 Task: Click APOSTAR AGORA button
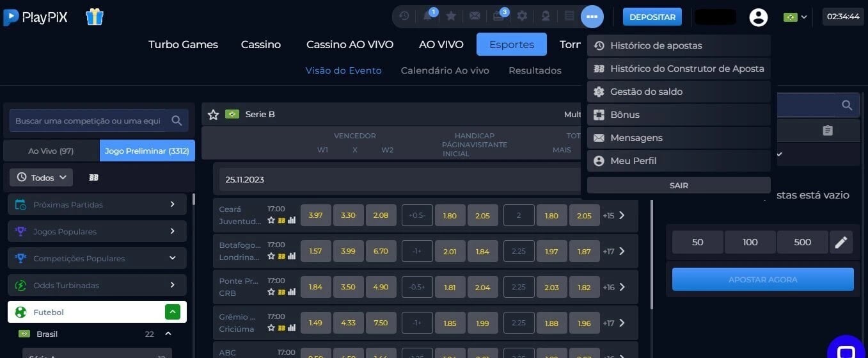point(763,280)
